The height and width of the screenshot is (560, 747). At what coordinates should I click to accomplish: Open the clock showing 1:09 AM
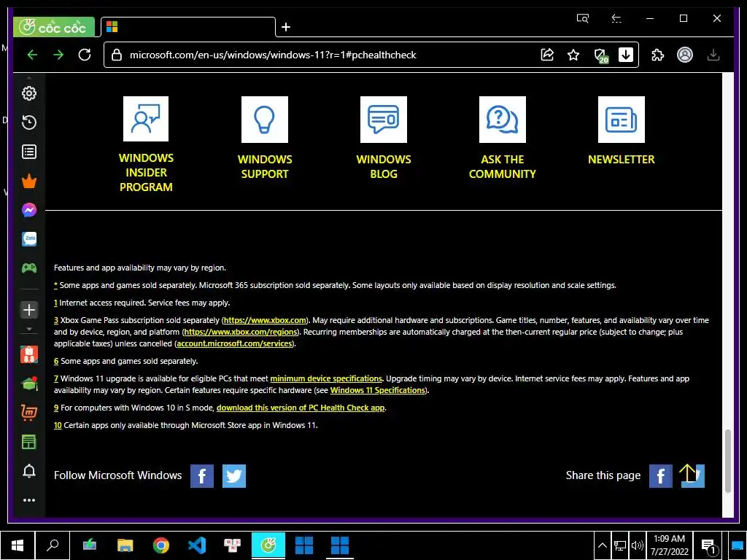pyautogui.click(x=670, y=545)
